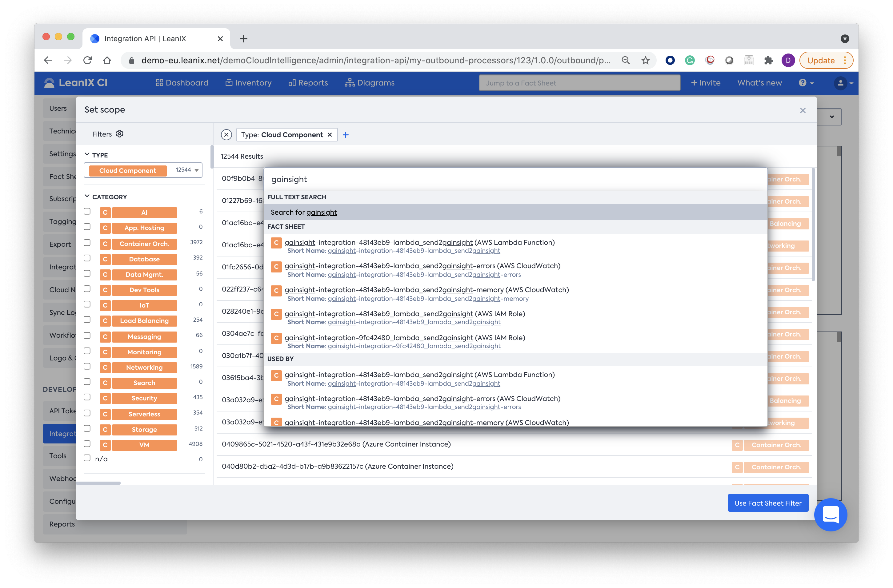The height and width of the screenshot is (588, 893).
Task: Open the help question mark menu
Action: point(806,83)
